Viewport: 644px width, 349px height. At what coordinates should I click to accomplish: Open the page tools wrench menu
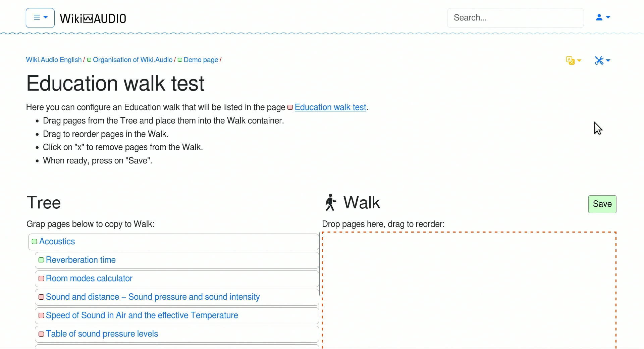[603, 61]
